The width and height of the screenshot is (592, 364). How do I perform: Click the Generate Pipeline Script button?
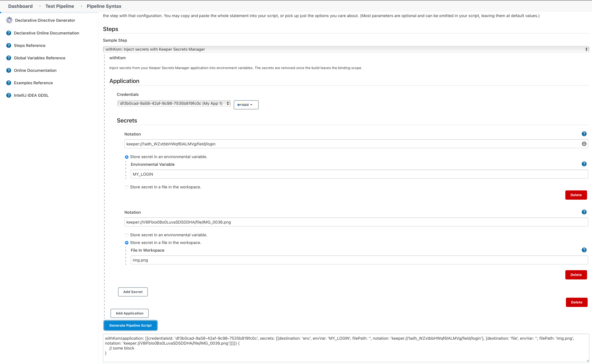[130, 325]
